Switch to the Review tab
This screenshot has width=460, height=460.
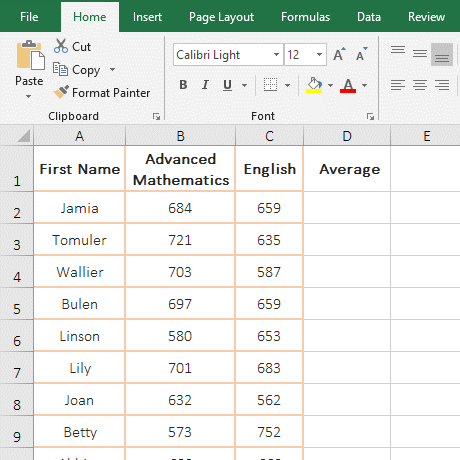(426, 17)
